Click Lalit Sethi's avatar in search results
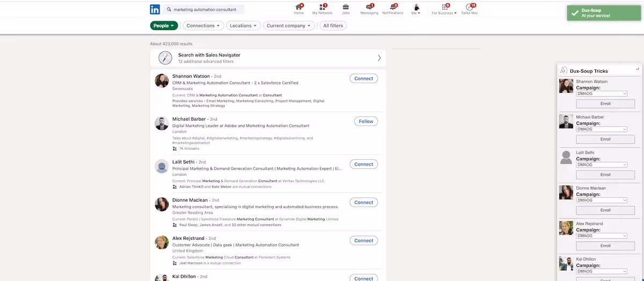 [x=162, y=166]
